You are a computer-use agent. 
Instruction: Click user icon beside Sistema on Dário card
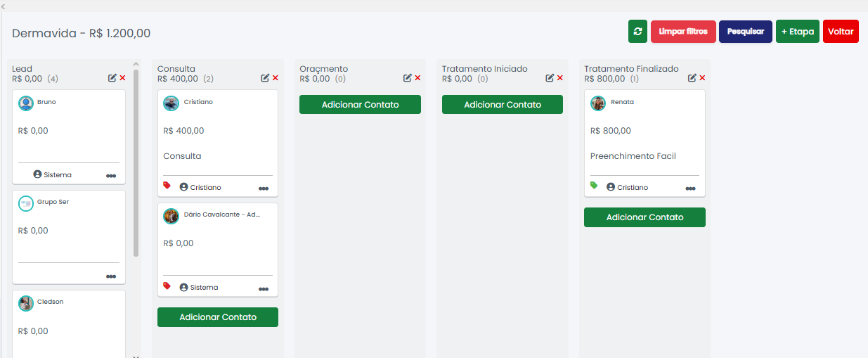(x=183, y=287)
